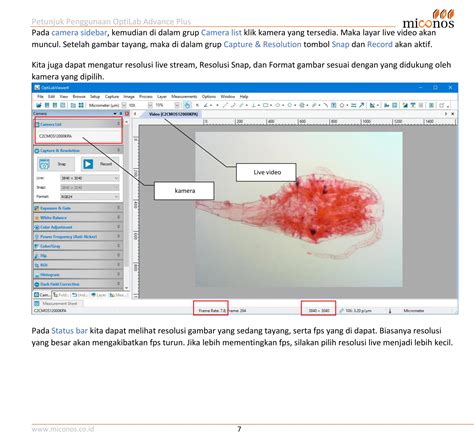The width and height of the screenshot is (474, 442).
Task: Open the Format dropdown
Action: click(x=89, y=197)
